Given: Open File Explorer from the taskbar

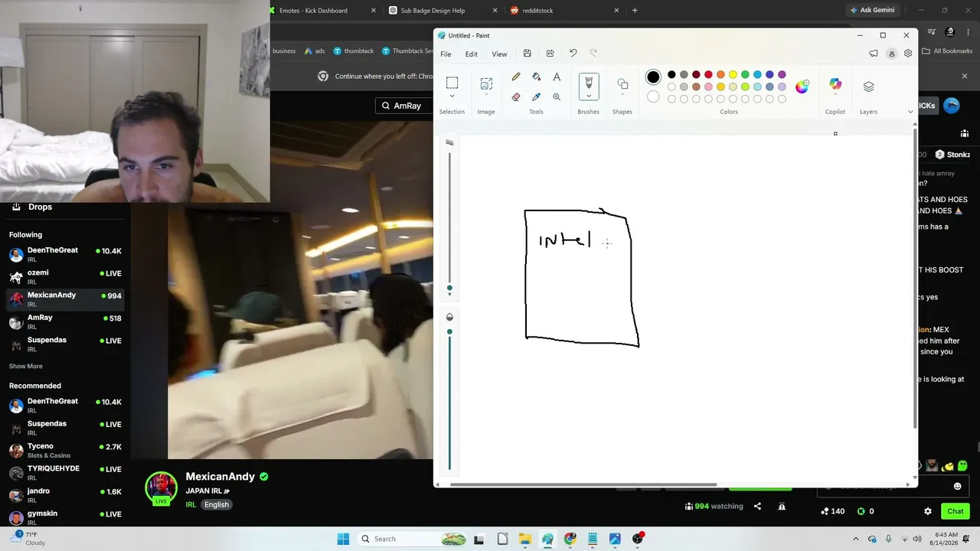Looking at the screenshot, I should [524, 539].
